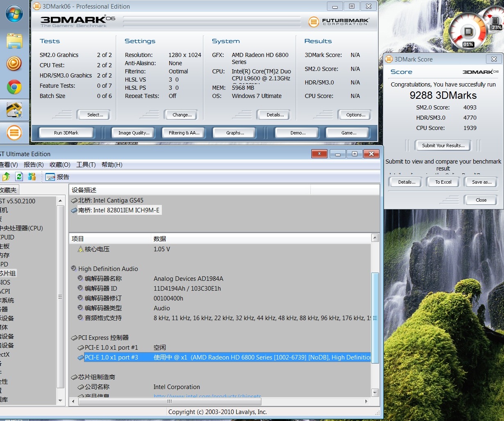Open Filtering & AA... settings
Viewport: 504px width, 421px height.
pyautogui.click(x=184, y=133)
